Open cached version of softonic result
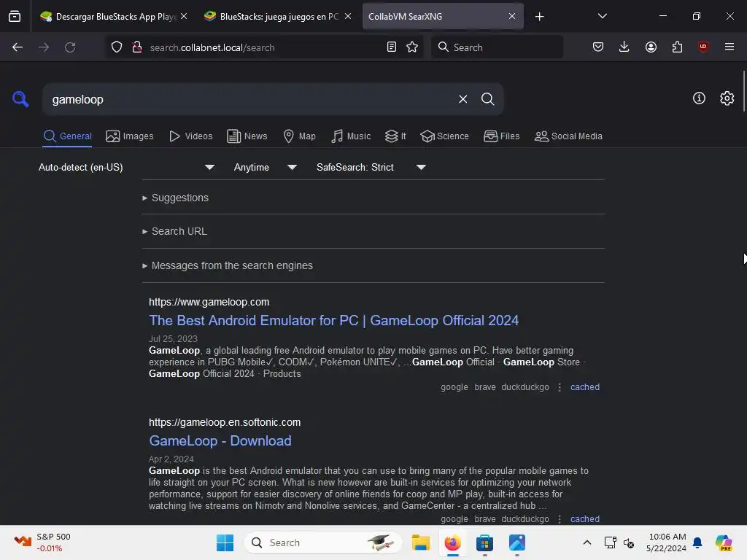747x560 pixels. 585,519
